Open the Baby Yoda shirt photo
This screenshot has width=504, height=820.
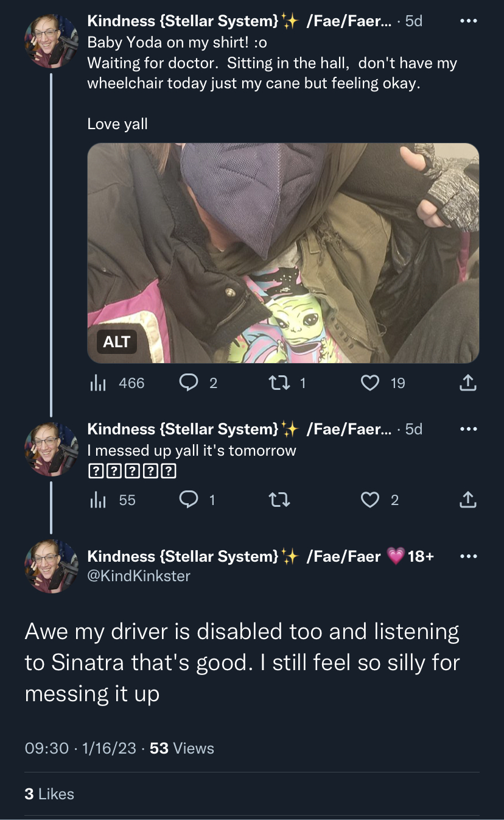(283, 253)
